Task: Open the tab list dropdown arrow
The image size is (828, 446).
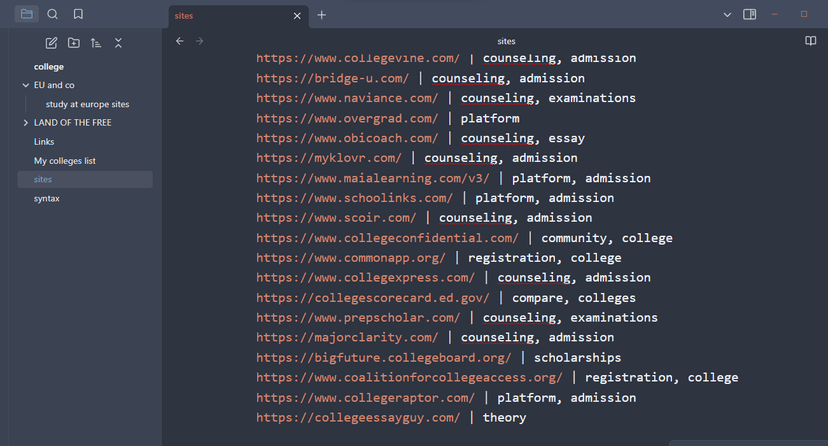Action: (727, 15)
